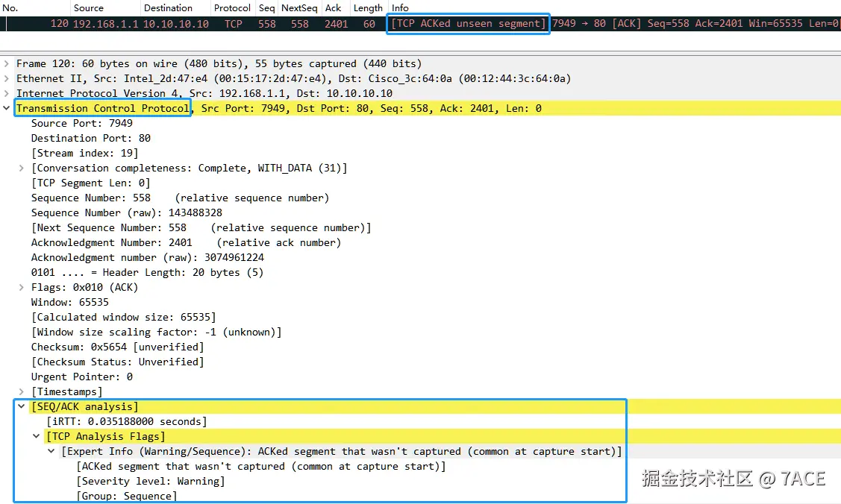841x504 pixels.
Task: Select Checksum Status: Unverified row
Action: pos(117,362)
